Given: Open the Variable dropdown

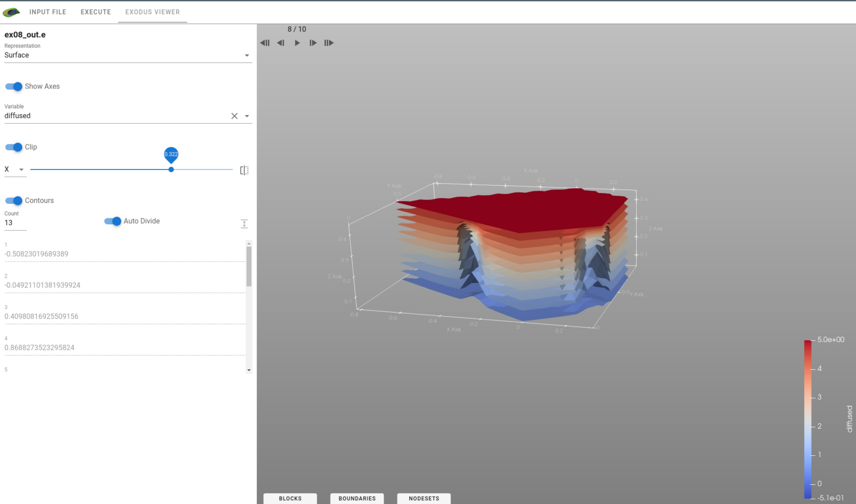Looking at the screenshot, I should click(x=247, y=116).
